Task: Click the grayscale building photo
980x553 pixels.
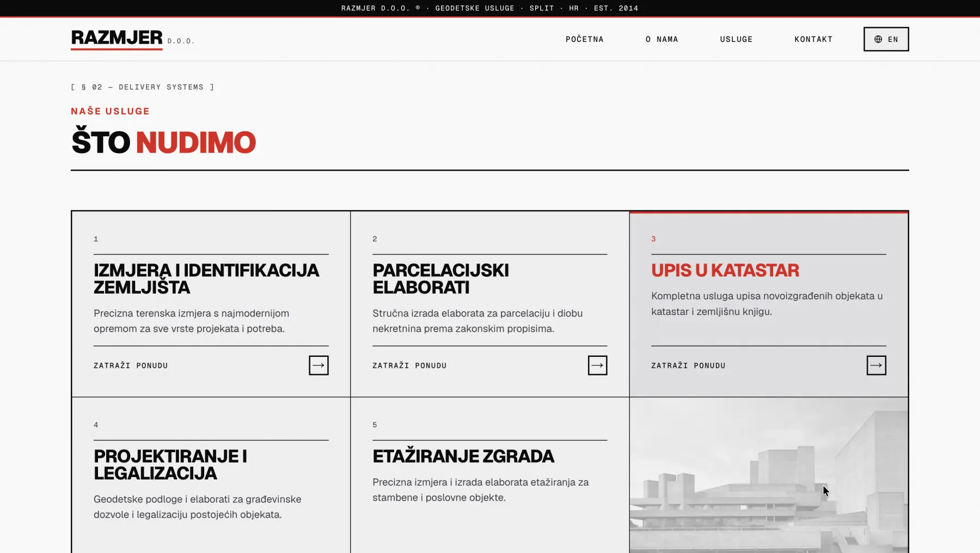Action: (x=769, y=475)
